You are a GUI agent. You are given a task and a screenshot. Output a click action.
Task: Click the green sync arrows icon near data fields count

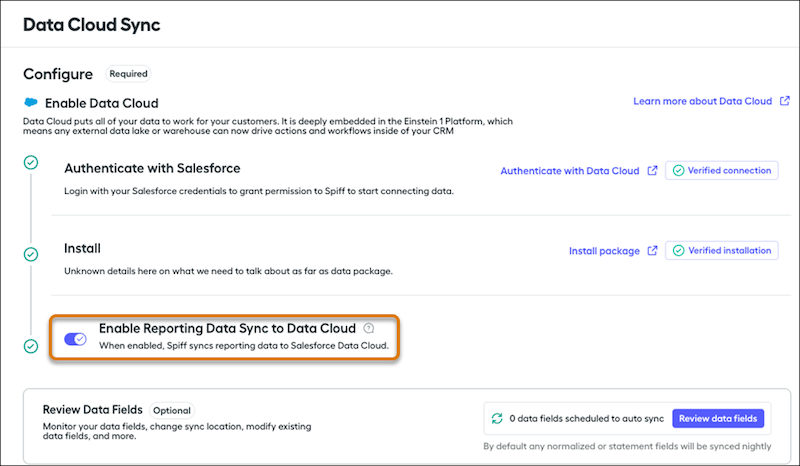[x=497, y=419]
